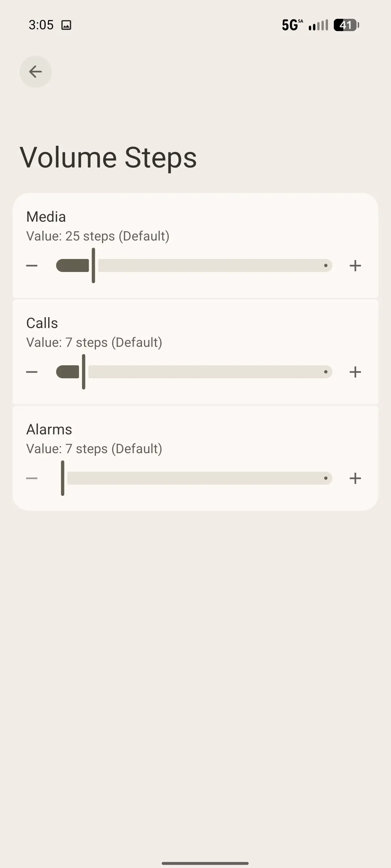The width and height of the screenshot is (391, 868).
Task: Move Alarms slider to the end dot
Action: 326,478
